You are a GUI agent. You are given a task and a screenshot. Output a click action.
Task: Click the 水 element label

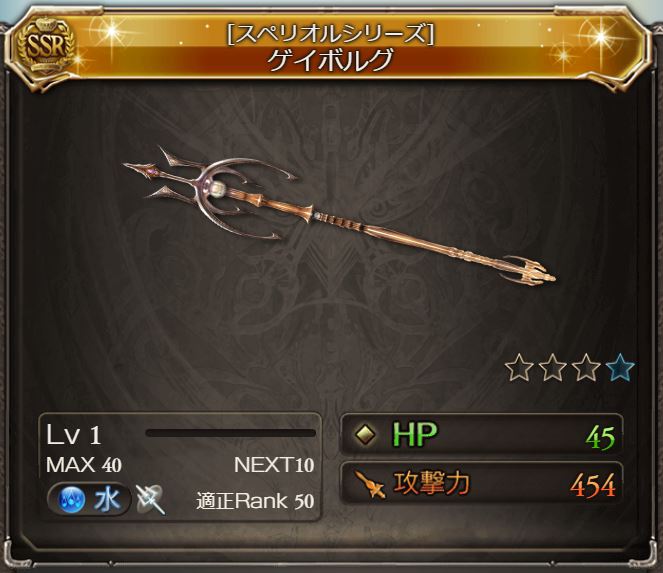107,500
